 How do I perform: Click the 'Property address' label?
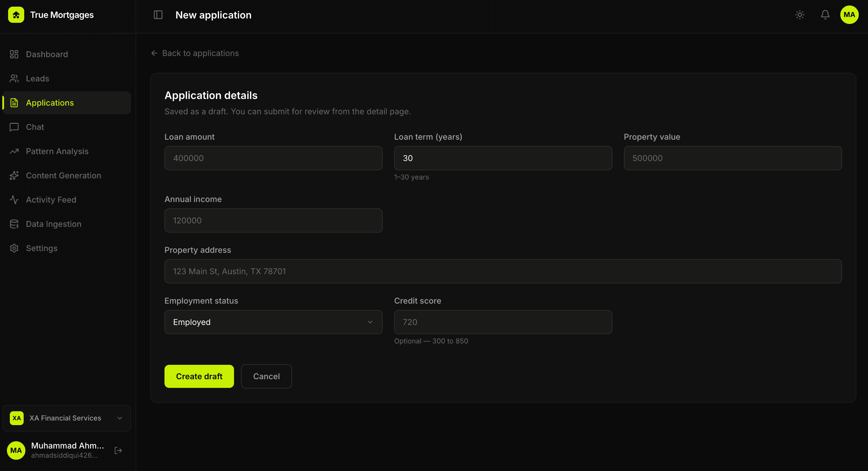(198, 250)
